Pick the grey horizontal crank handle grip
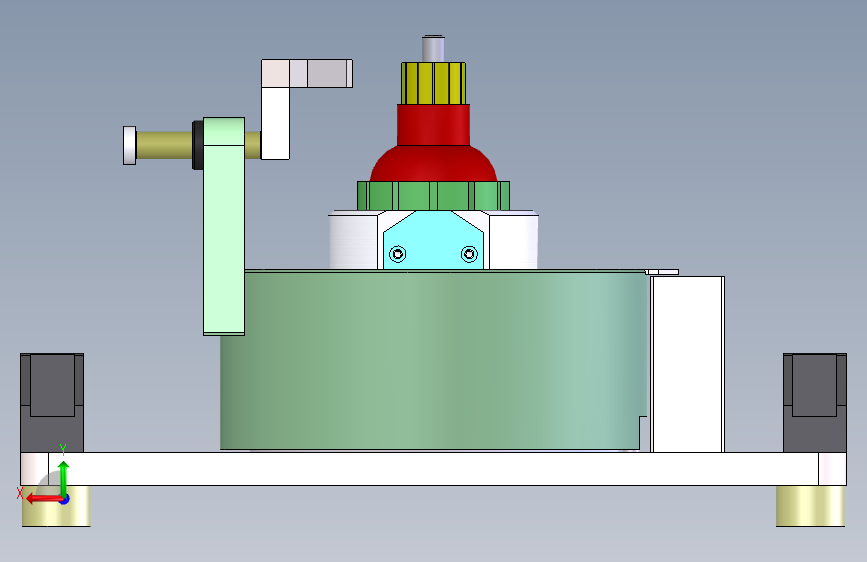The image size is (867, 562). click(330, 74)
